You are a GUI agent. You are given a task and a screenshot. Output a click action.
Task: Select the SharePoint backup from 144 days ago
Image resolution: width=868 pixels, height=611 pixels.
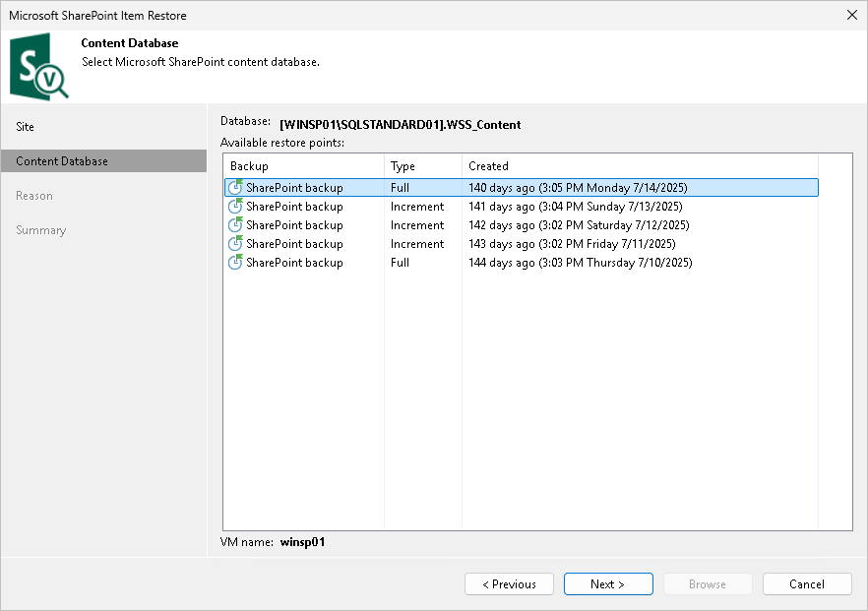tap(522, 263)
